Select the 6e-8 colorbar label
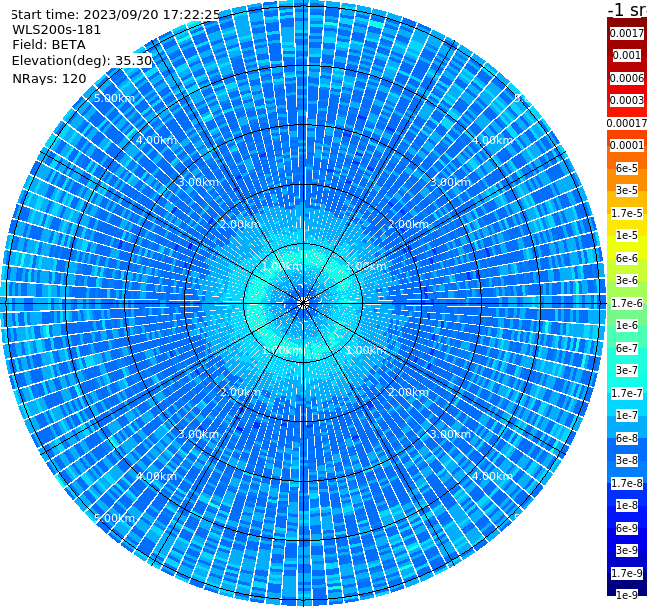 [627, 438]
